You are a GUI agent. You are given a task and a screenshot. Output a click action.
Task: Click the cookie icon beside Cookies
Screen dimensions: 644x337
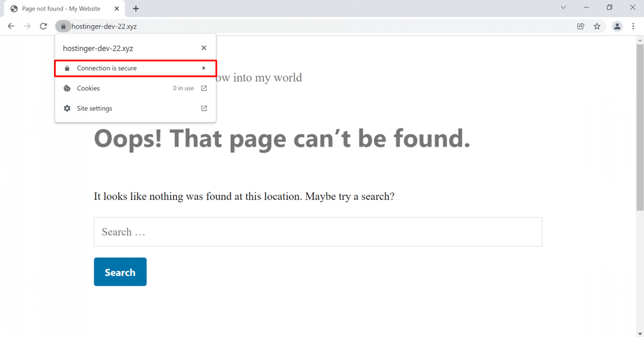click(67, 88)
